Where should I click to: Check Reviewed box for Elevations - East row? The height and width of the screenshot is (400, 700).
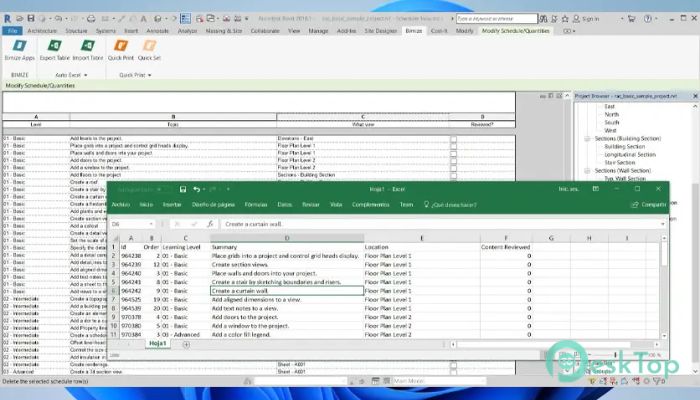click(454, 139)
